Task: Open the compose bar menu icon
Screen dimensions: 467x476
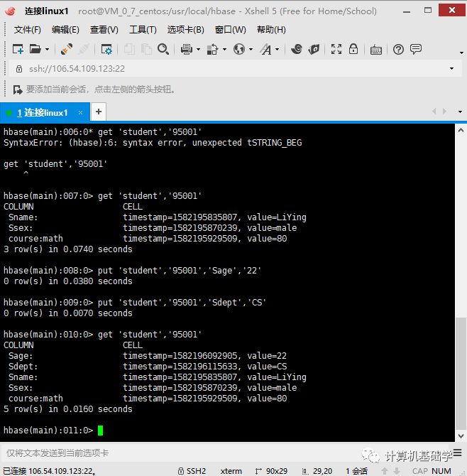Action: 457,453
